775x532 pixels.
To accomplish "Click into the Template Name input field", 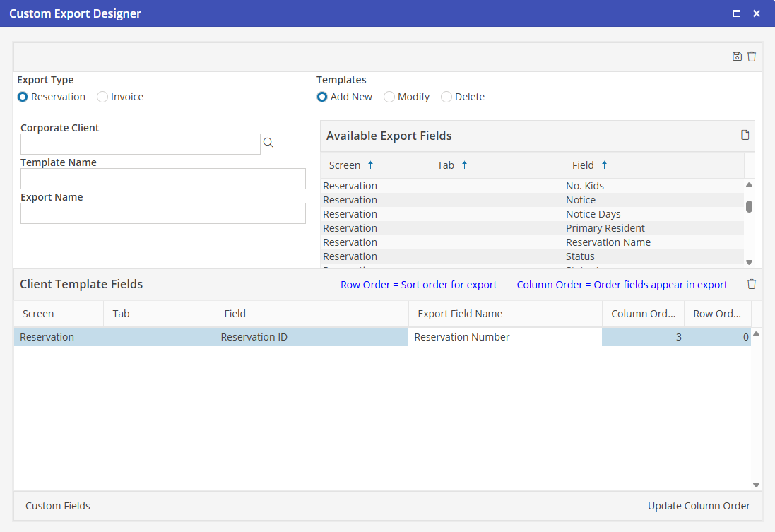I will click(x=163, y=179).
